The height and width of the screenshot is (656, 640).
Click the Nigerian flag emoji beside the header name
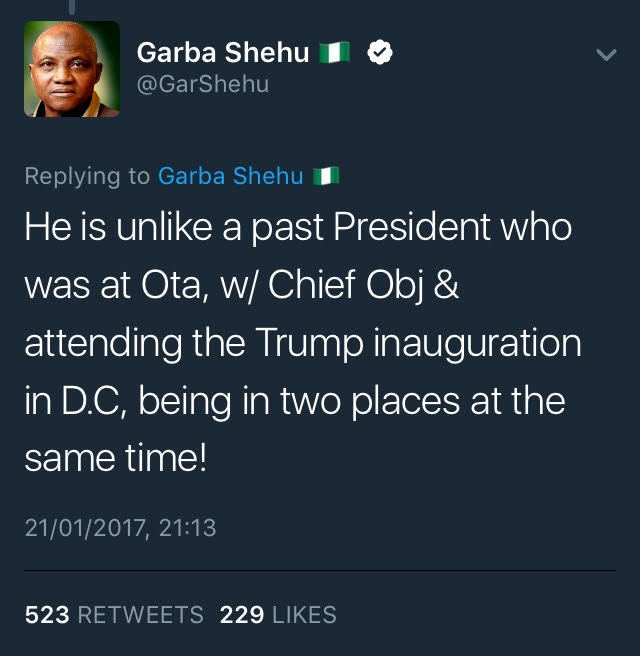[x=334, y=53]
